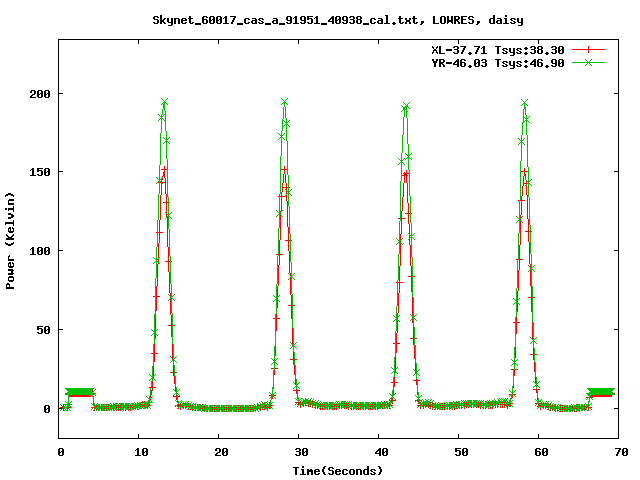
Task: Click the green peak marker near 28 seconds
Action: pos(284,102)
